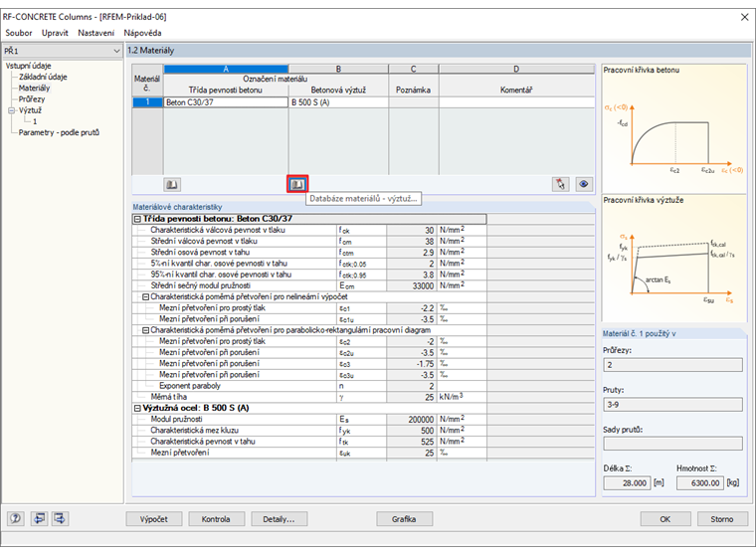Collapse nonlinear calculation strain section
This screenshot has width=756, height=556.
click(x=145, y=297)
